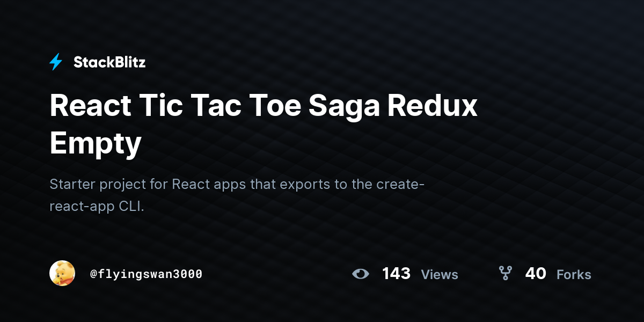
Task: Select the react-app CLI text line
Action: [x=97, y=207]
